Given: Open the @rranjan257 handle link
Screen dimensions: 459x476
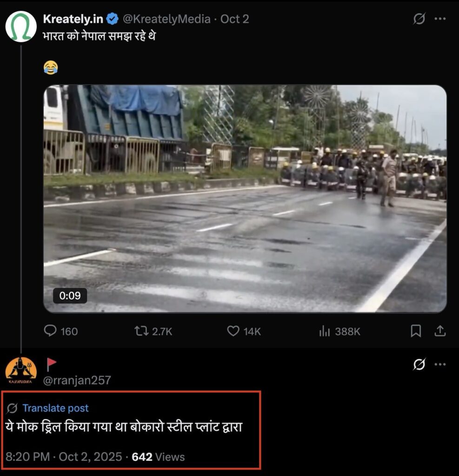Looking at the screenshot, I should point(77,380).
